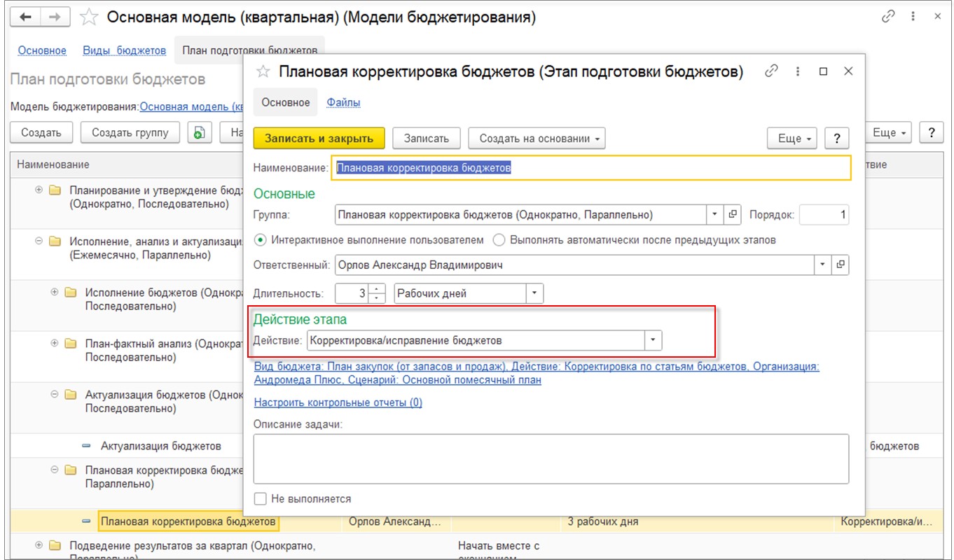The height and width of the screenshot is (560, 954).
Task: Expand the Исполнение бюджетов group
Action: point(55,293)
